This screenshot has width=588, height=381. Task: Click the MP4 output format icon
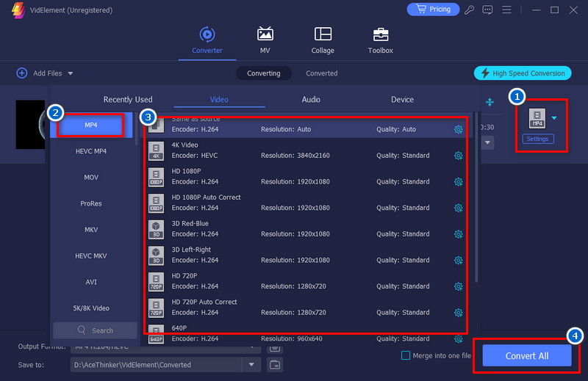pos(537,118)
